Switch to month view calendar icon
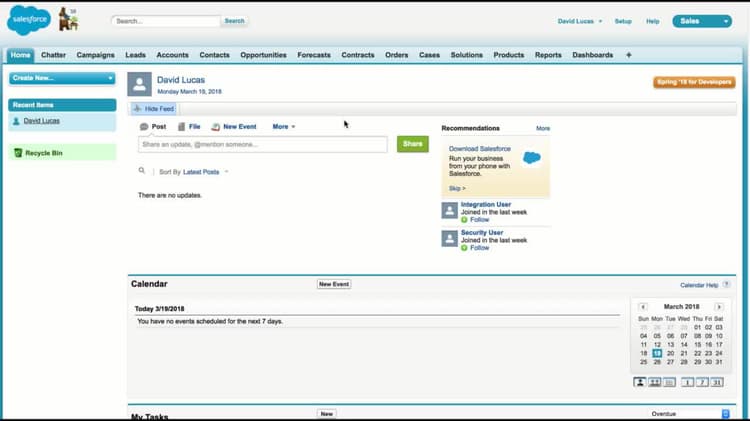 (x=717, y=382)
